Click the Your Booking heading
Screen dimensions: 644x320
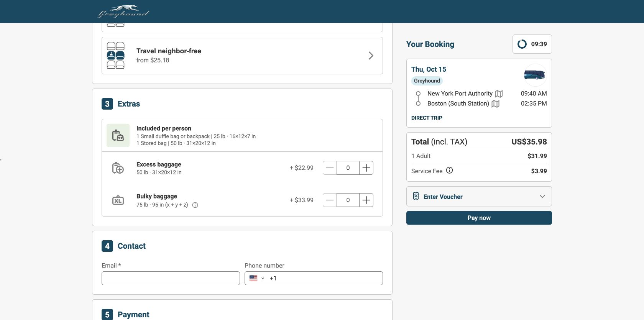(430, 44)
